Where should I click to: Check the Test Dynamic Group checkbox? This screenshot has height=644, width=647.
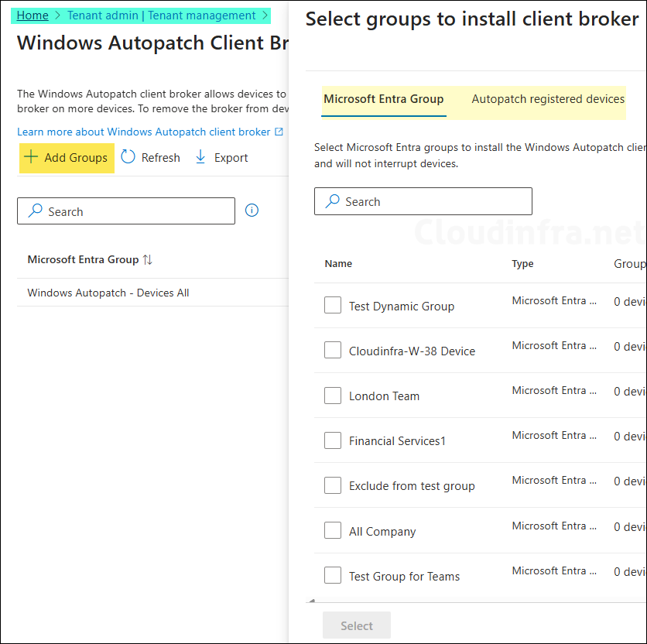(x=333, y=306)
